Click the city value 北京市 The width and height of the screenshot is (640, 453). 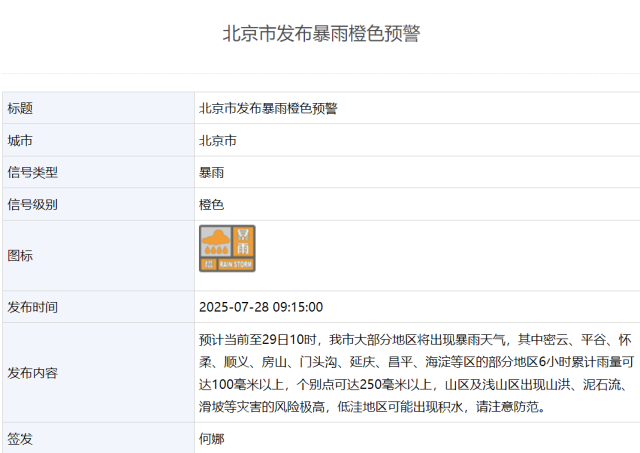[x=218, y=140]
